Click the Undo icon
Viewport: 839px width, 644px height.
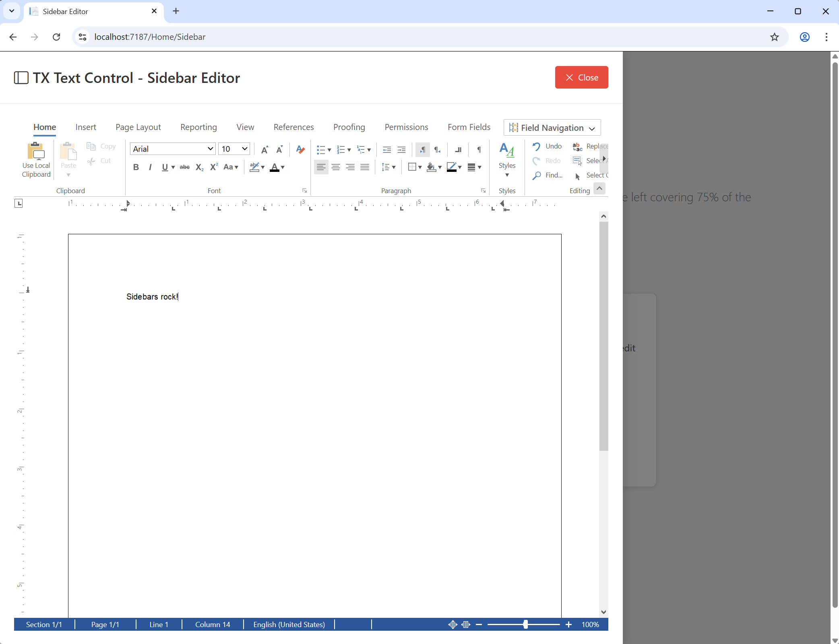pos(537,147)
